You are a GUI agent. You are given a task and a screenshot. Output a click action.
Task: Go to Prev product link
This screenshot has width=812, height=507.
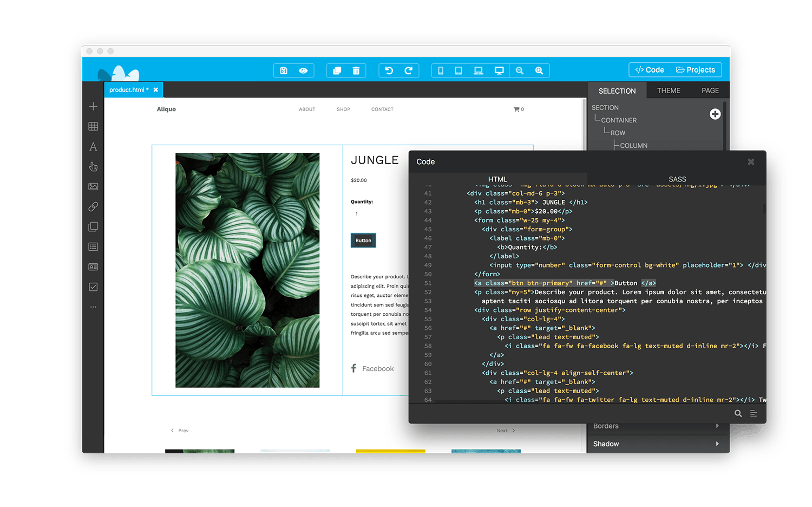(180, 431)
